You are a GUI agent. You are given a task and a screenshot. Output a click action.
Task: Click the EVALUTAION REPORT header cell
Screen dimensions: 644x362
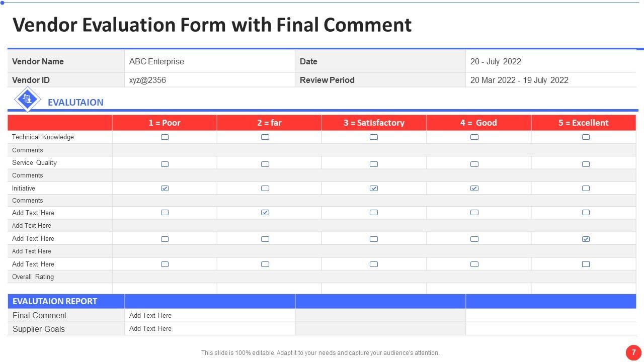[x=55, y=301]
